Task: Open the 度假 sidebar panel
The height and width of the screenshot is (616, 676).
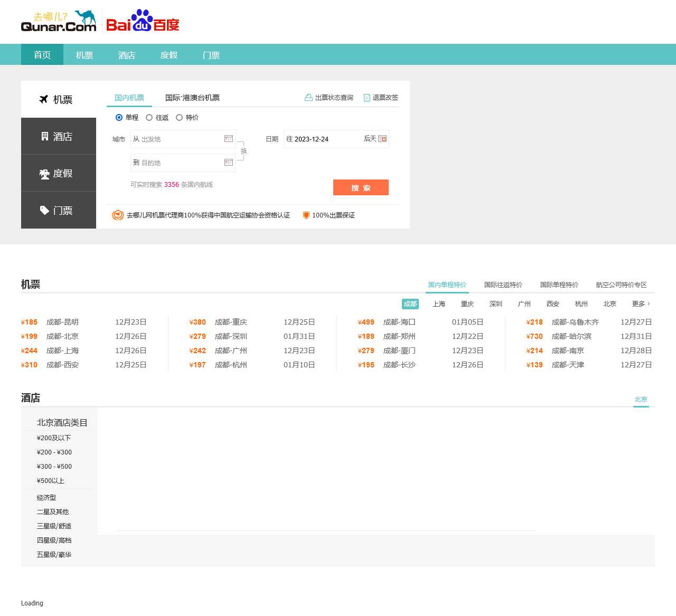Action: click(x=59, y=173)
